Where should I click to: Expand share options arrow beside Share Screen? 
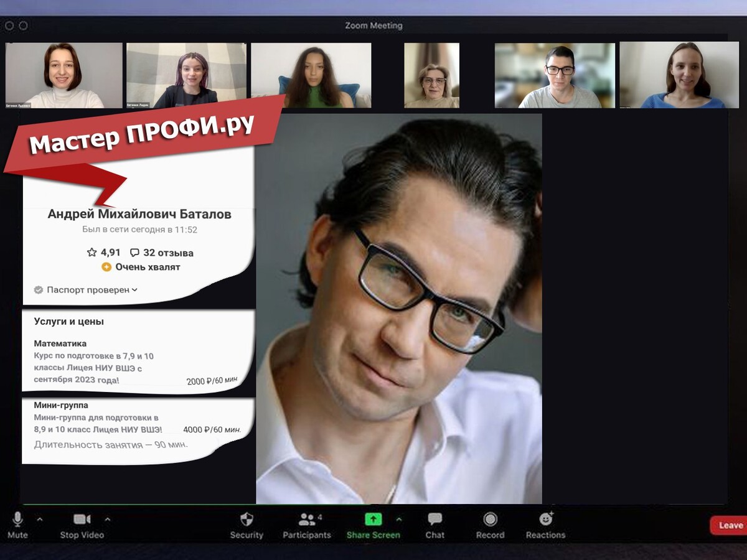tap(399, 519)
